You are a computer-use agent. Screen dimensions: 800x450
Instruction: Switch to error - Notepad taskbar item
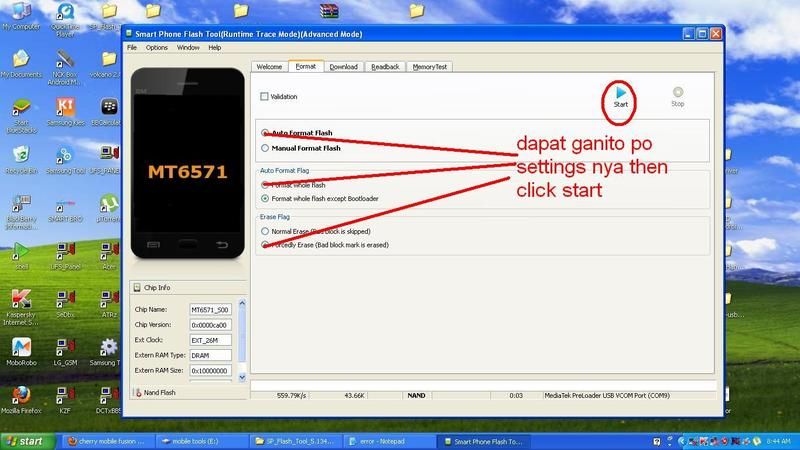tap(388, 441)
